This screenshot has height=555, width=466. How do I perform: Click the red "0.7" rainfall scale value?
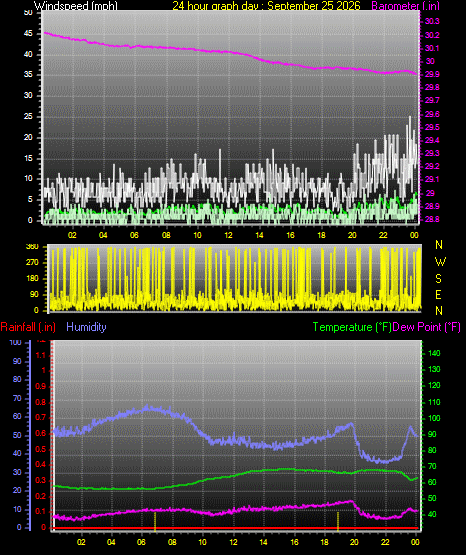point(41,417)
